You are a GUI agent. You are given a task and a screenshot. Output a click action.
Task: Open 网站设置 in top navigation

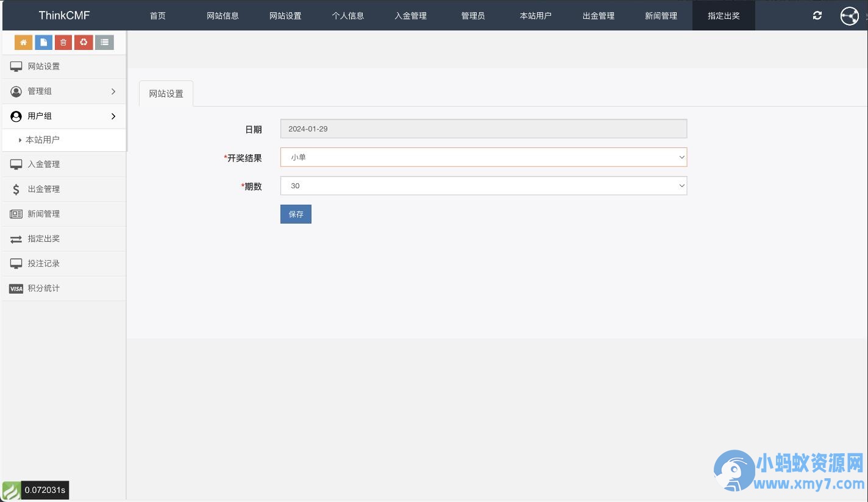coord(285,16)
